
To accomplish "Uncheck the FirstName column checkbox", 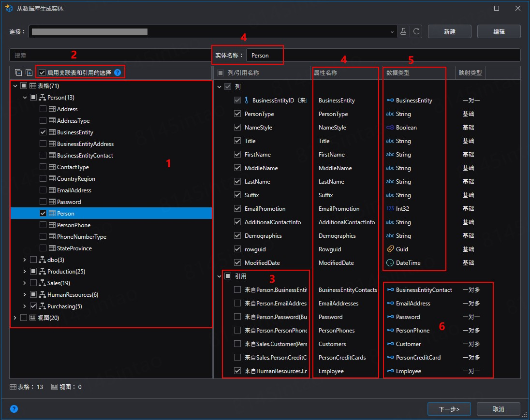I will click(x=237, y=154).
